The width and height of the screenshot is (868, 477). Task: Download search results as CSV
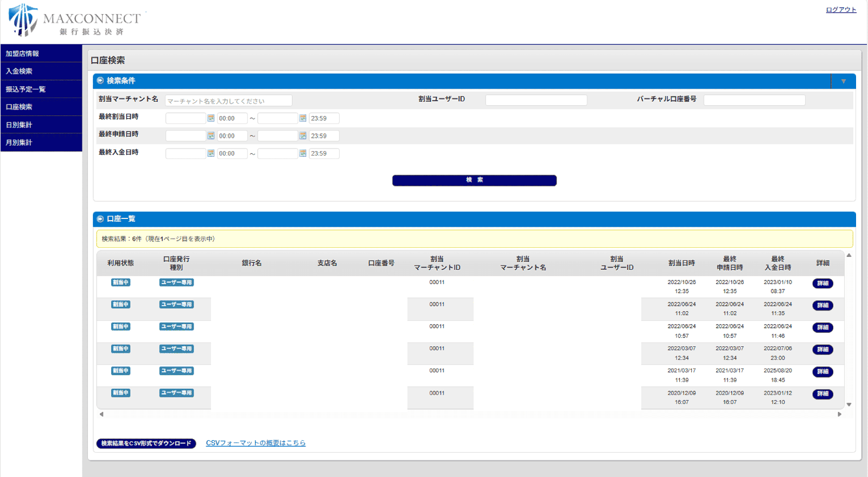[146, 443]
